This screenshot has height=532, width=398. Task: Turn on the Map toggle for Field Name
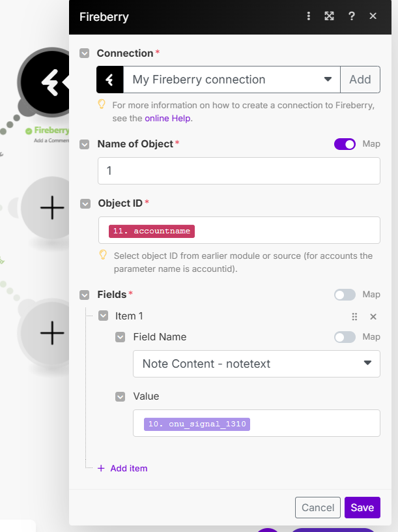pos(345,337)
